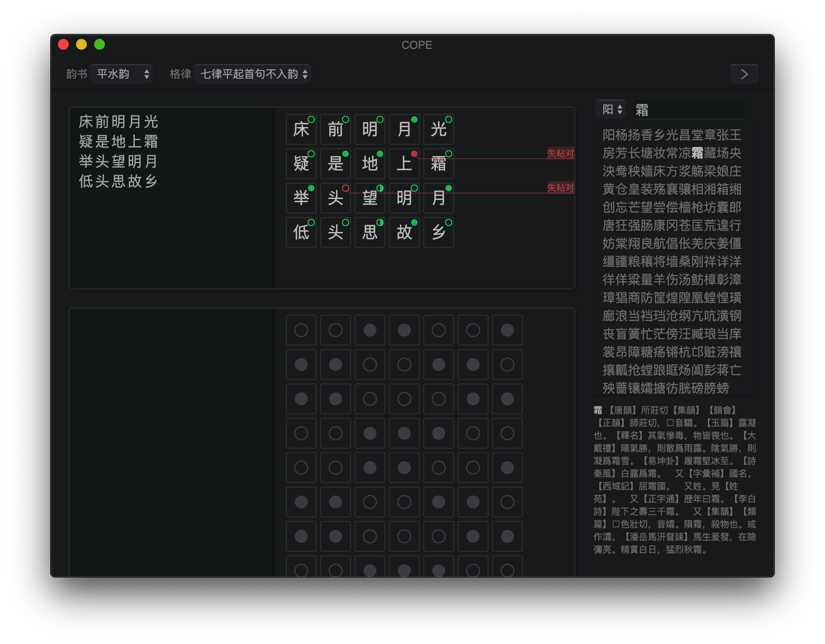825x644 pixels.
Task: Toggle first circle in the tone pattern grid
Action: pos(301,330)
